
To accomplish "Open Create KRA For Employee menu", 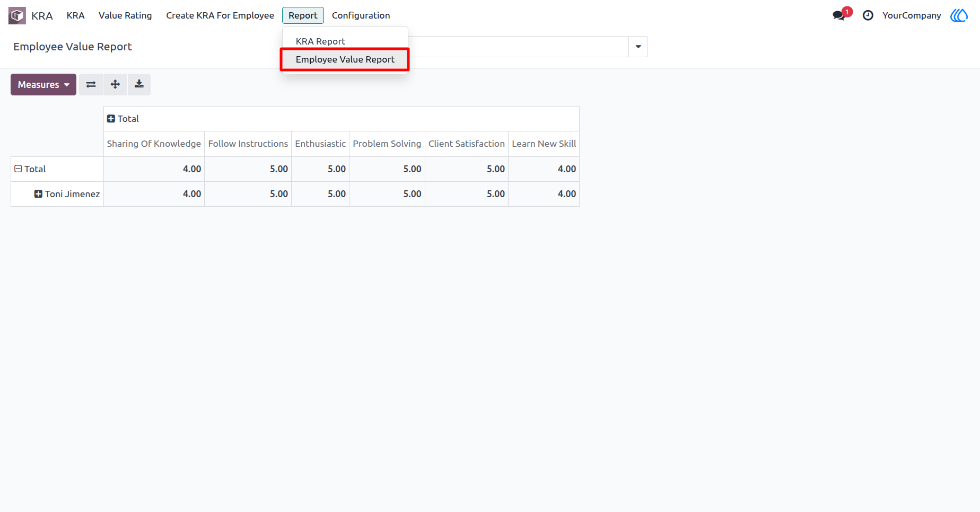I will coord(220,15).
